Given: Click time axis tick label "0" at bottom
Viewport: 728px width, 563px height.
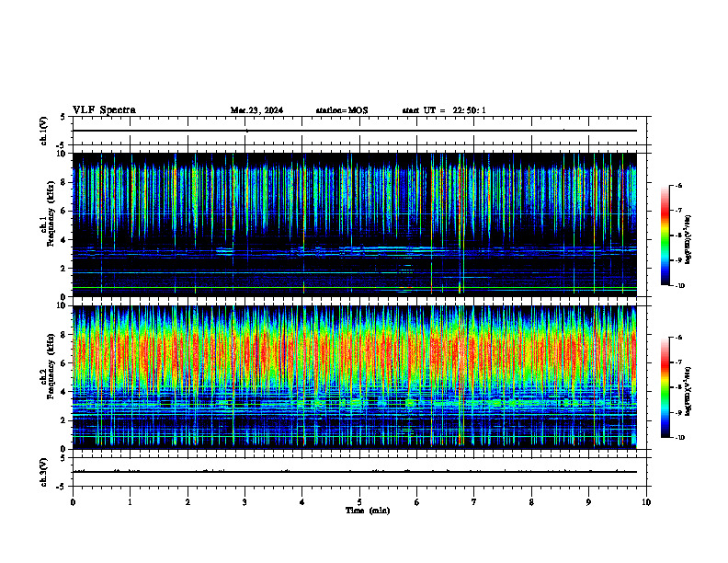Looking at the screenshot, I should coord(73,502).
